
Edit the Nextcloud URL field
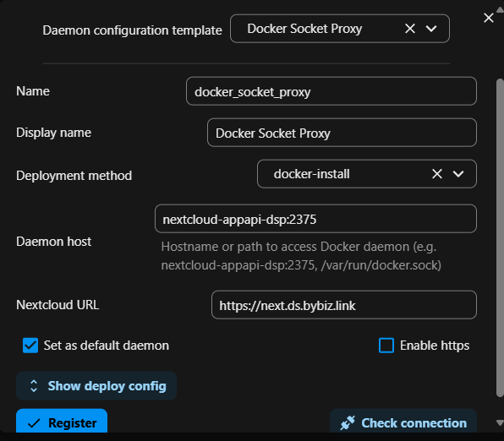pos(344,304)
